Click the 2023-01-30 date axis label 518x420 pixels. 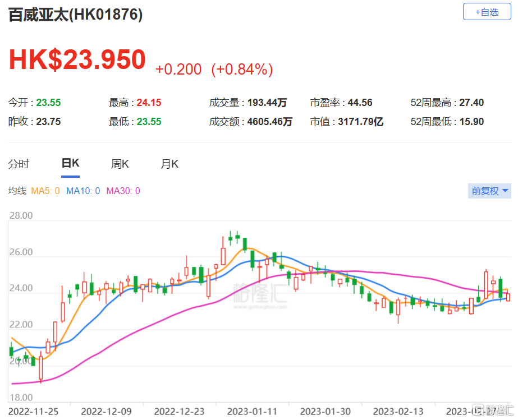pos(326,412)
